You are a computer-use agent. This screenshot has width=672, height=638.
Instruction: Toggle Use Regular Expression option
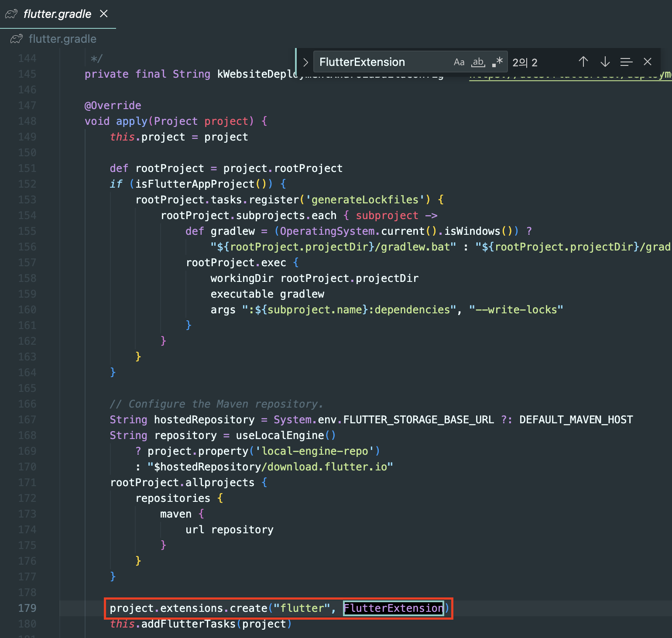[497, 62]
